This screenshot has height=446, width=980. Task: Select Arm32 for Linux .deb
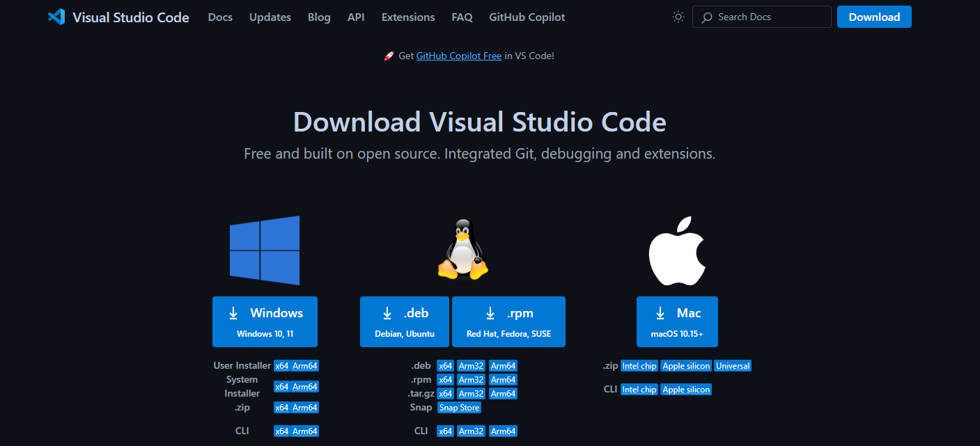[x=471, y=366]
